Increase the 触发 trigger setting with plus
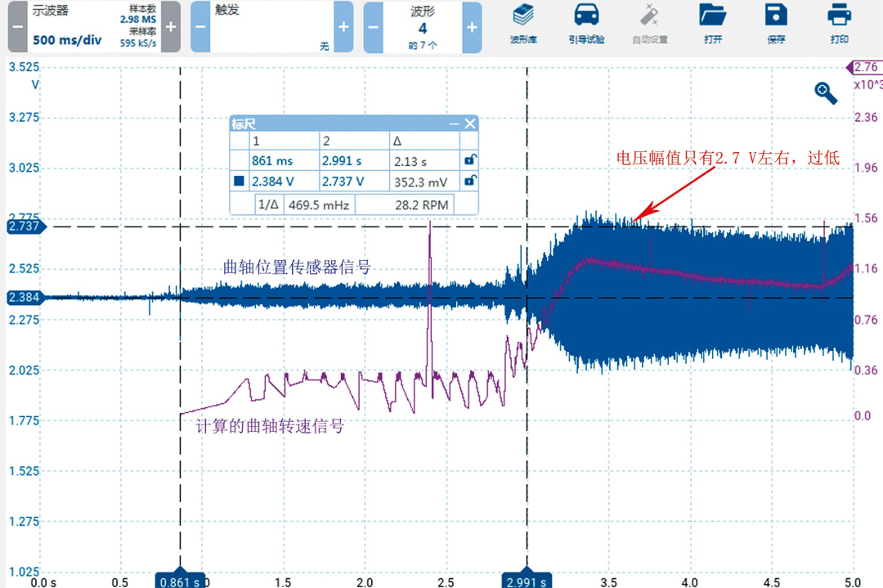This screenshot has height=588, width=883. [343, 27]
